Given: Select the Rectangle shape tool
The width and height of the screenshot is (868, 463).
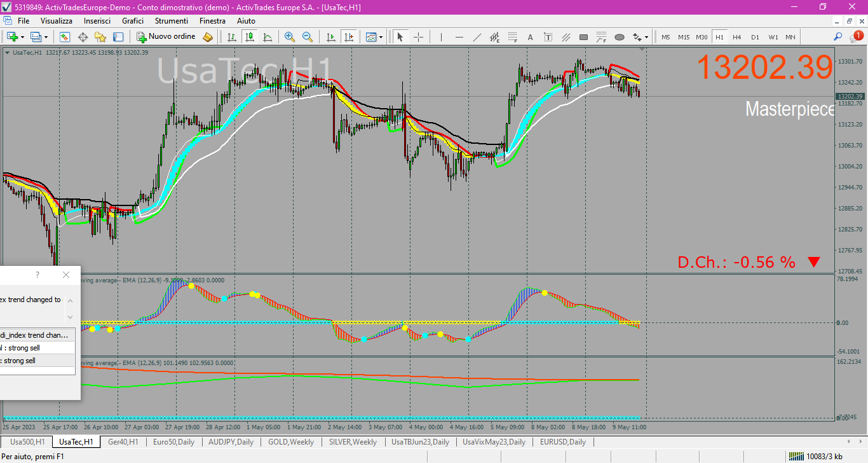Looking at the screenshot, I should coord(583,37).
